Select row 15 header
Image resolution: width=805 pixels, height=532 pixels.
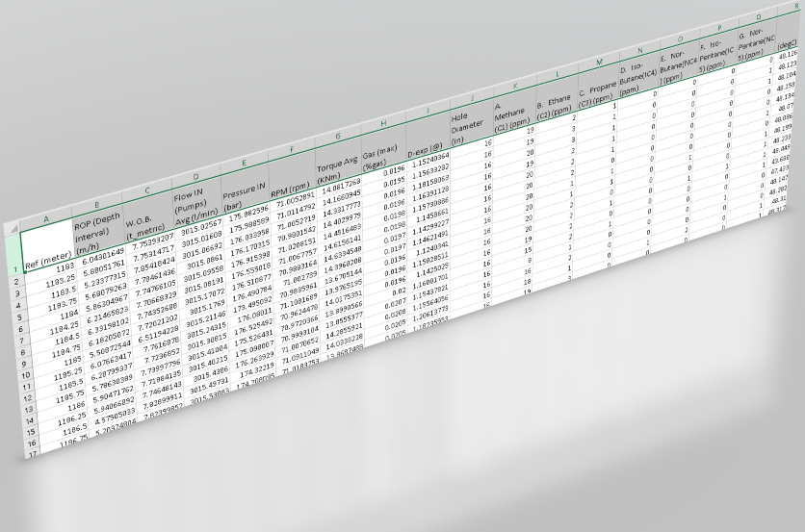(x=31, y=432)
